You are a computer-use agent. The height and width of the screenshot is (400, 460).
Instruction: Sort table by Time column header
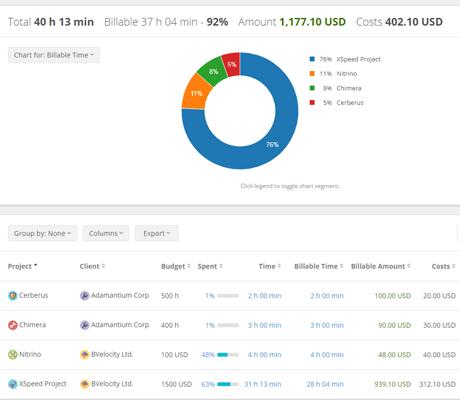click(x=270, y=266)
